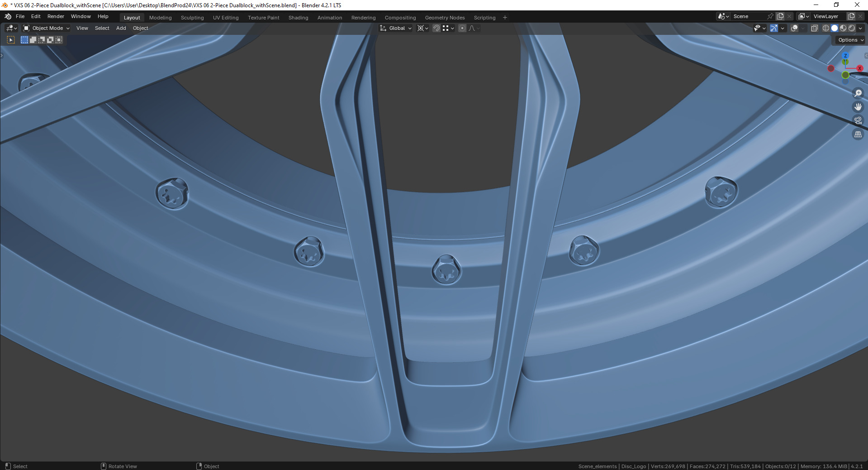Open the Edit menu

tap(36, 16)
